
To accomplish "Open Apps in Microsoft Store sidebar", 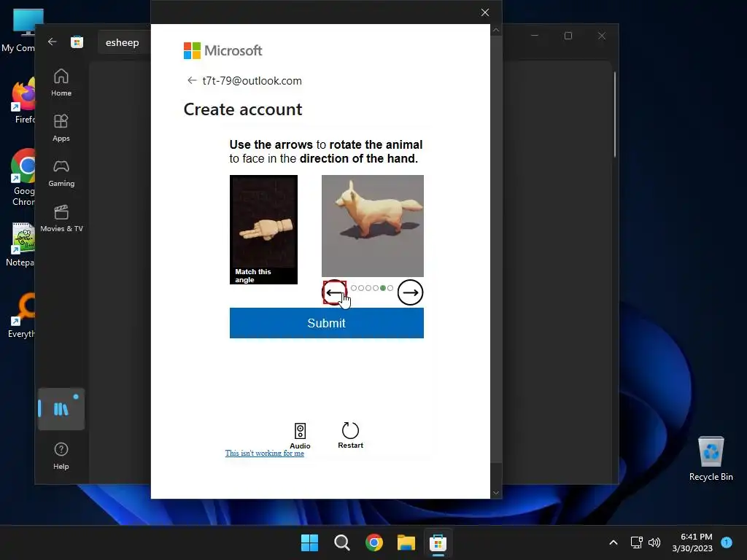I will coord(61,128).
